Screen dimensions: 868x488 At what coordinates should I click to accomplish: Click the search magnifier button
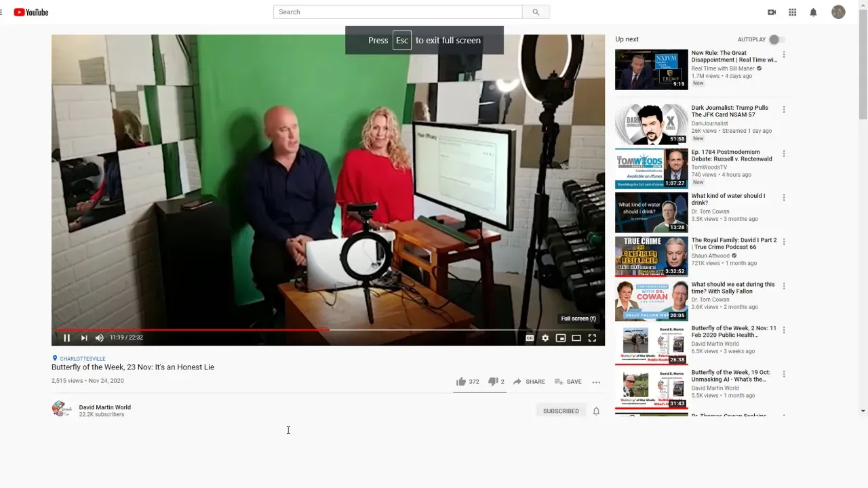536,12
